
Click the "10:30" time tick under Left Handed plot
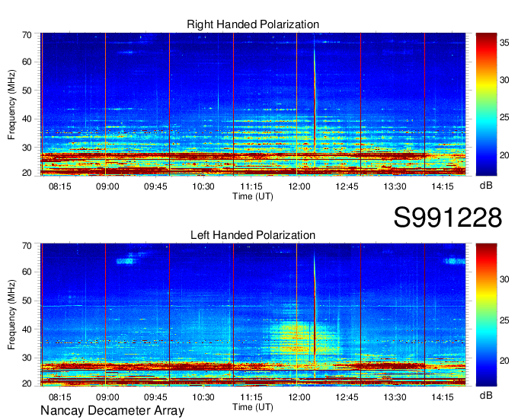(x=203, y=397)
